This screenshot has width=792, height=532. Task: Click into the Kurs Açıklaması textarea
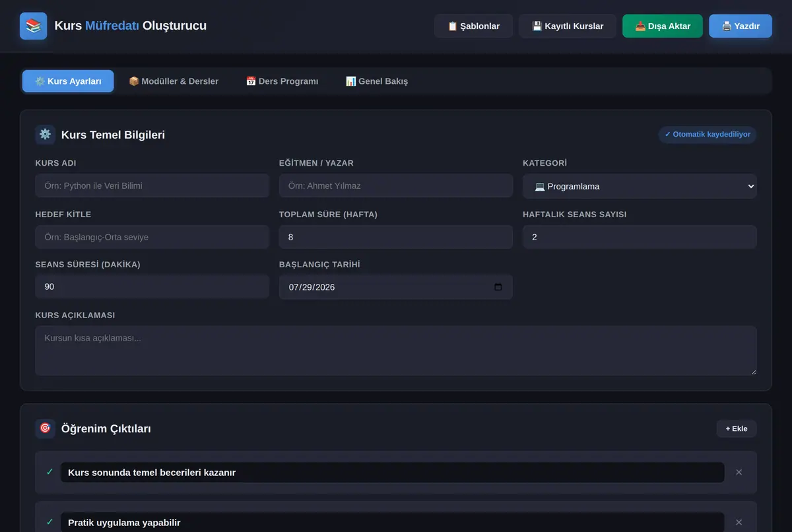tap(396, 350)
